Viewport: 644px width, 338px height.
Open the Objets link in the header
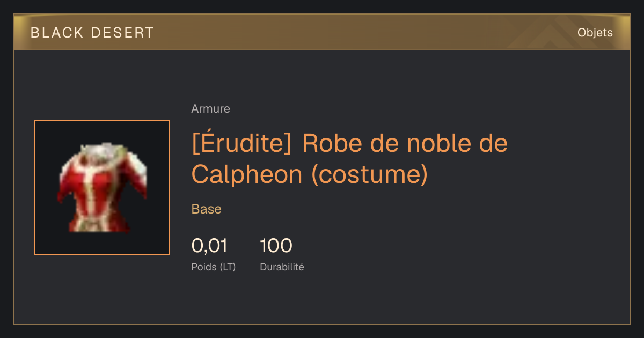click(x=595, y=33)
